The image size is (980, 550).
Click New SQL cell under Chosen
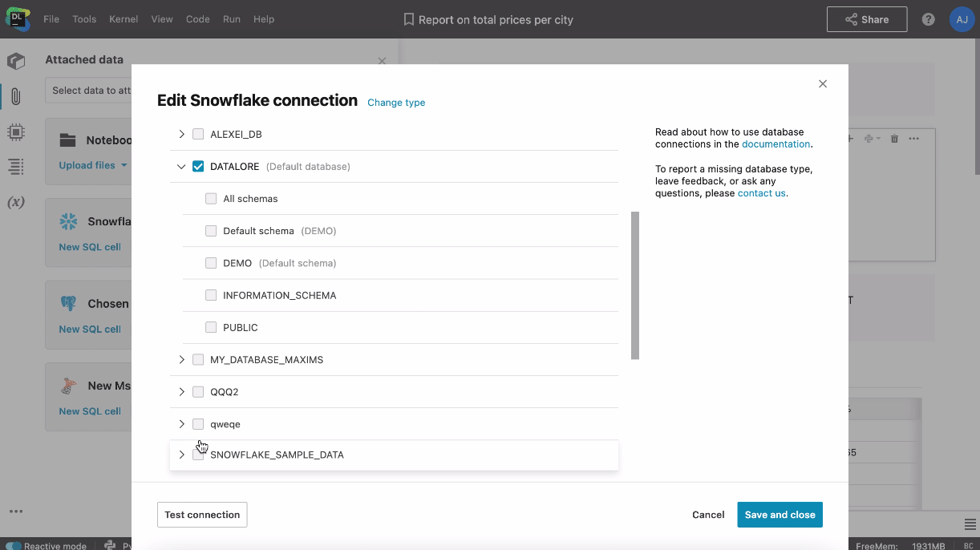[x=90, y=329]
